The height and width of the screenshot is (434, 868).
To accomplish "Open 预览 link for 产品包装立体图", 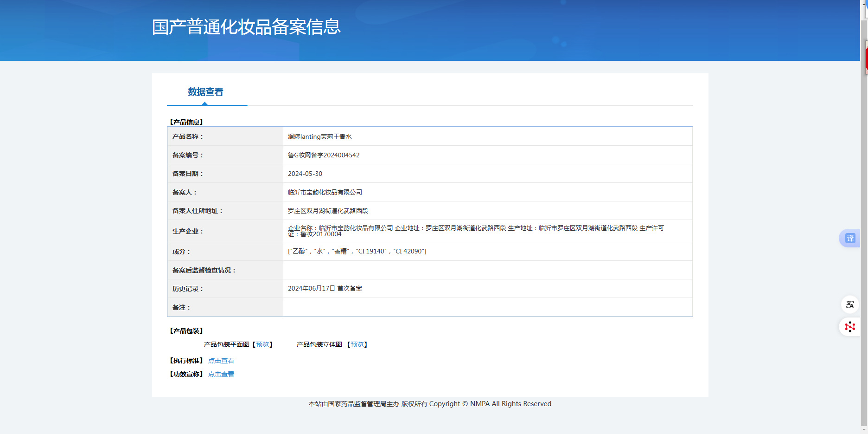I will (357, 344).
